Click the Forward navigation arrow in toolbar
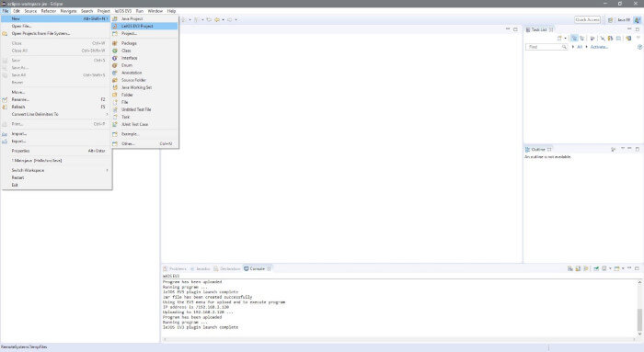 click(x=230, y=19)
